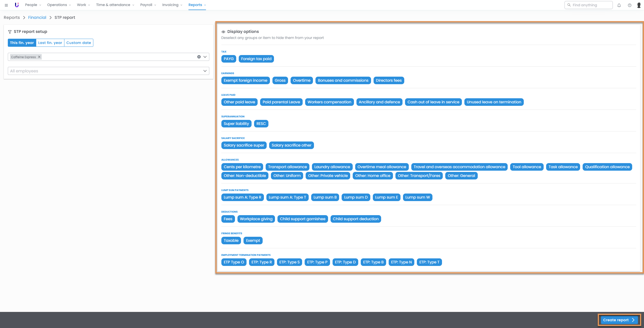Deselect the PAYG tax item
Viewport: 644px width, 328px height.
pos(228,59)
